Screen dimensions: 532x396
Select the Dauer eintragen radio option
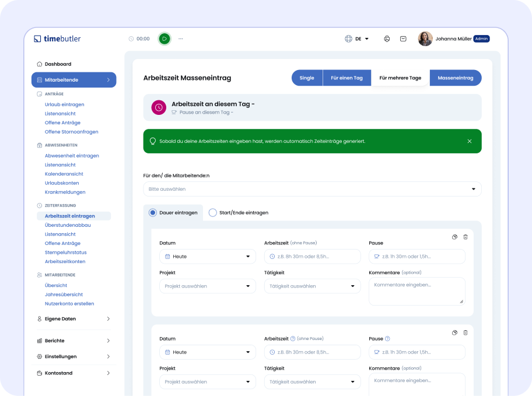pyautogui.click(x=153, y=213)
